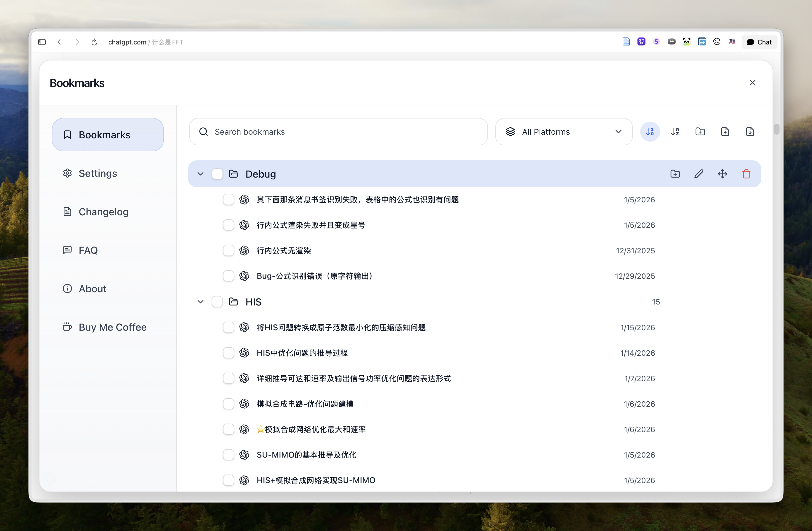Image resolution: width=812 pixels, height=531 pixels.
Task: Click the AI translate extension icon
Action: point(732,42)
